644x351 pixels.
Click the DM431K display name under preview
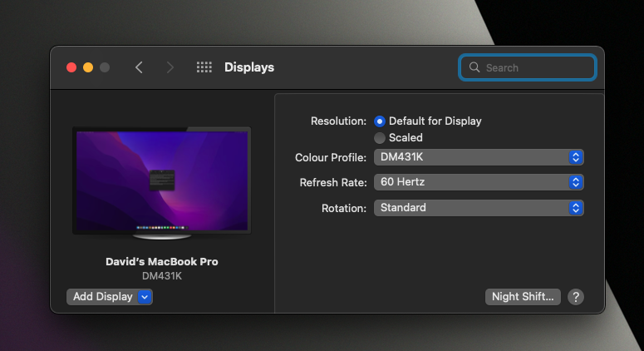click(162, 276)
